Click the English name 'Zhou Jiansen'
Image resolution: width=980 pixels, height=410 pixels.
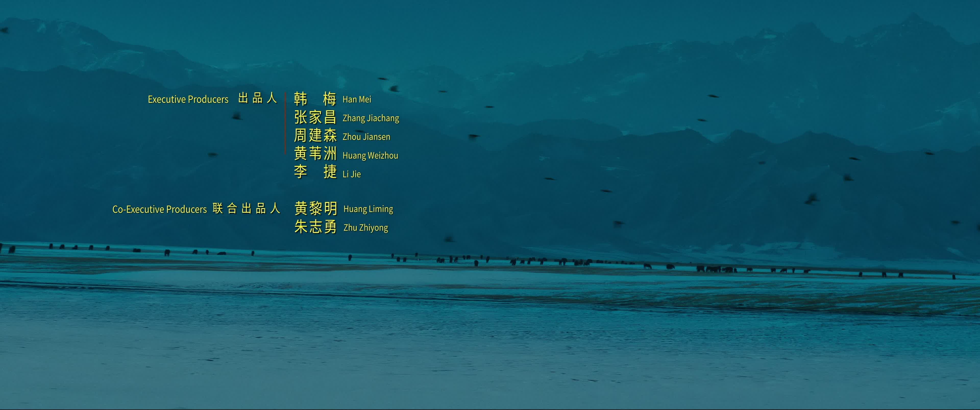click(366, 137)
